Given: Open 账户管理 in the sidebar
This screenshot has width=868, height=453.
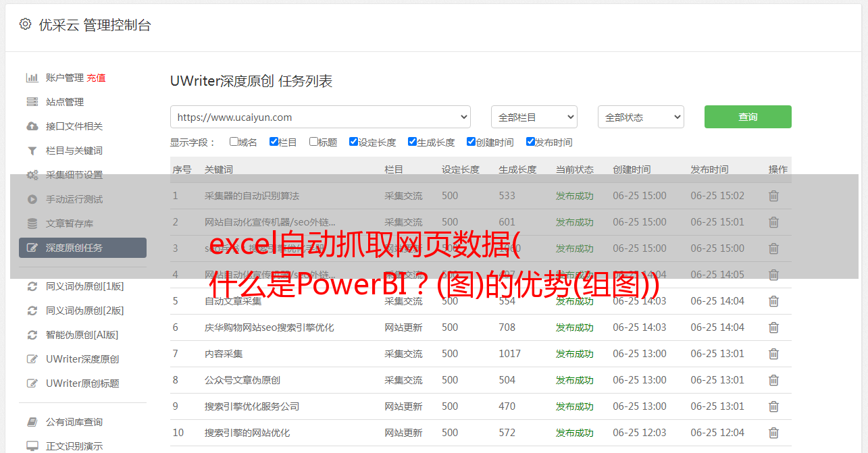Looking at the screenshot, I should pyautogui.click(x=65, y=78).
